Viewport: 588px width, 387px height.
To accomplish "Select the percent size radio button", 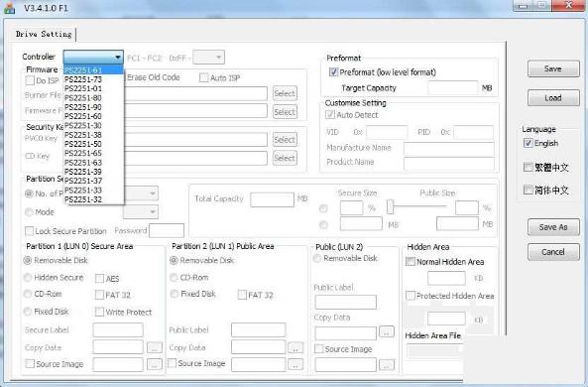I will pyautogui.click(x=323, y=208).
